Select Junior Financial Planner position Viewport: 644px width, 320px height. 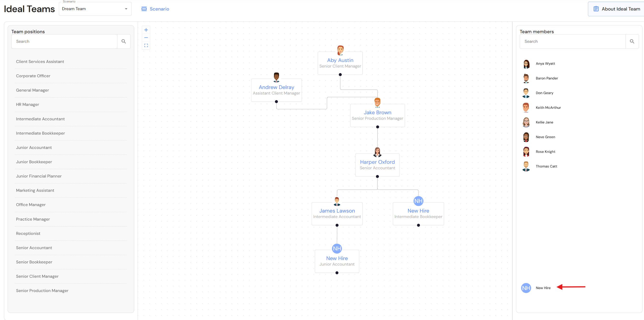[x=39, y=176]
